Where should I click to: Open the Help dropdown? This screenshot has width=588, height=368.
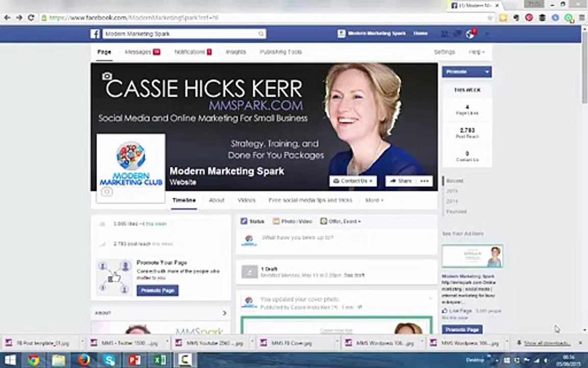pyautogui.click(x=477, y=52)
